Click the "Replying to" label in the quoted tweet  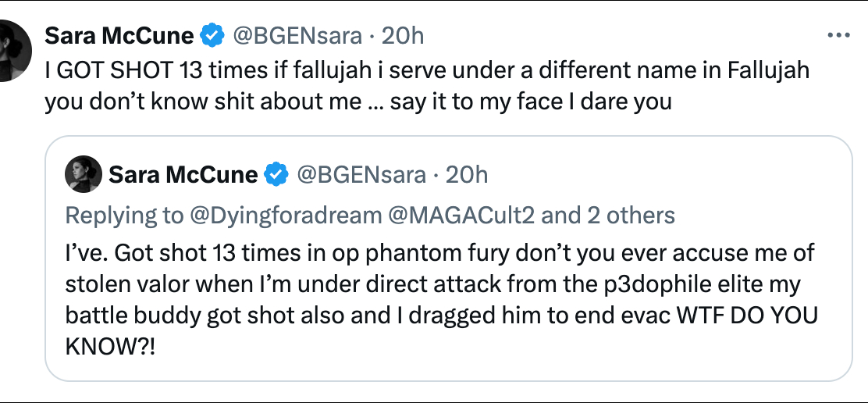(x=122, y=215)
